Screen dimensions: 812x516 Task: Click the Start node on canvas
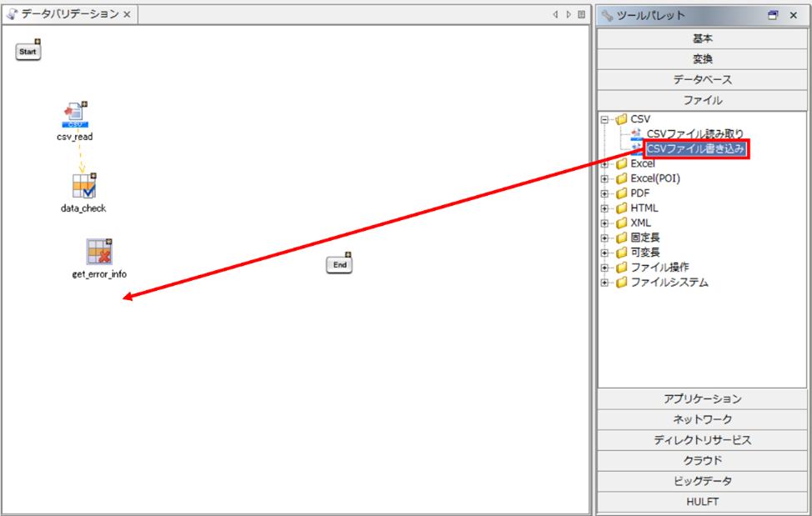tap(28, 52)
